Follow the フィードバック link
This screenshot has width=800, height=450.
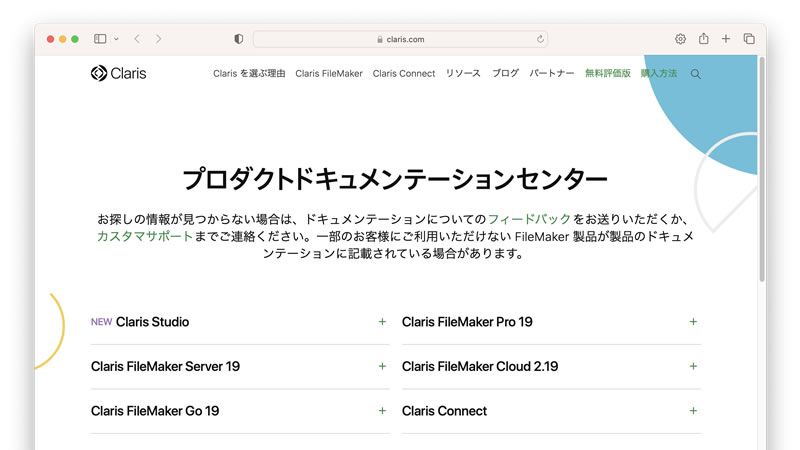click(529, 219)
